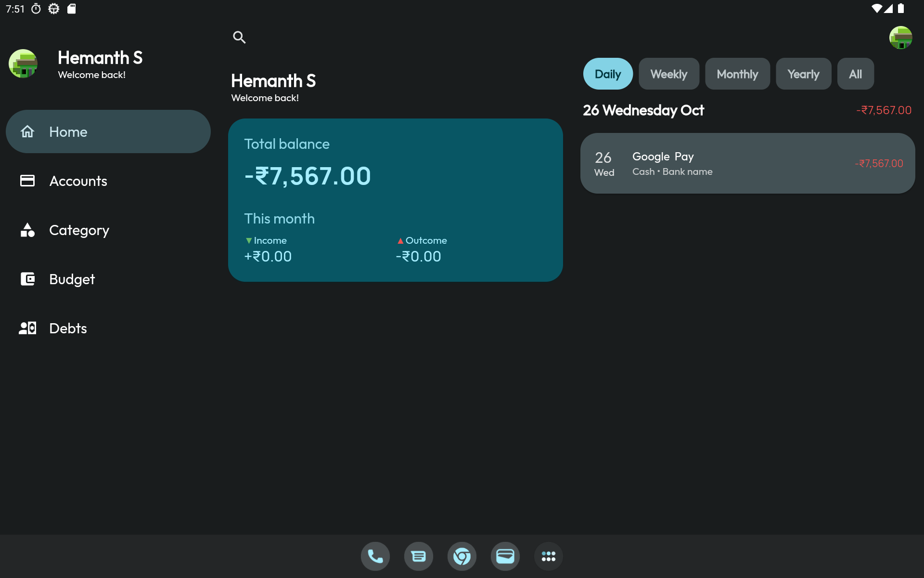Click the sidebar avatar beside Hemanth S

coord(23,64)
